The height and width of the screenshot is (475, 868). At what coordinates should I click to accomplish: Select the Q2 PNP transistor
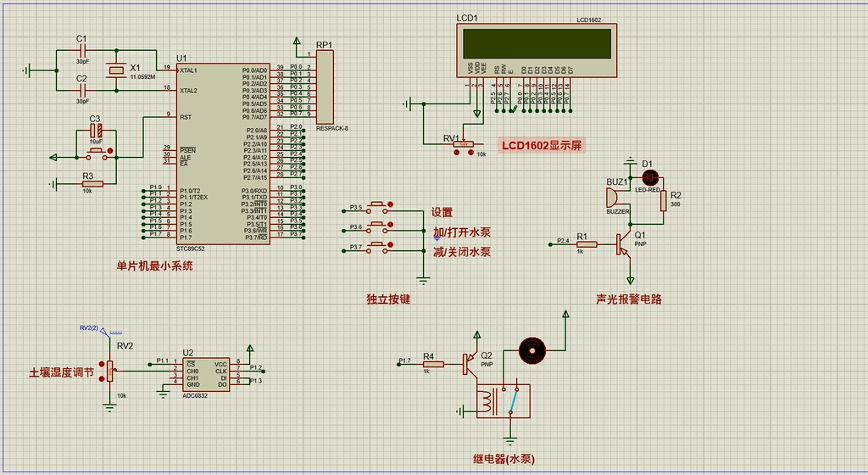tap(468, 364)
